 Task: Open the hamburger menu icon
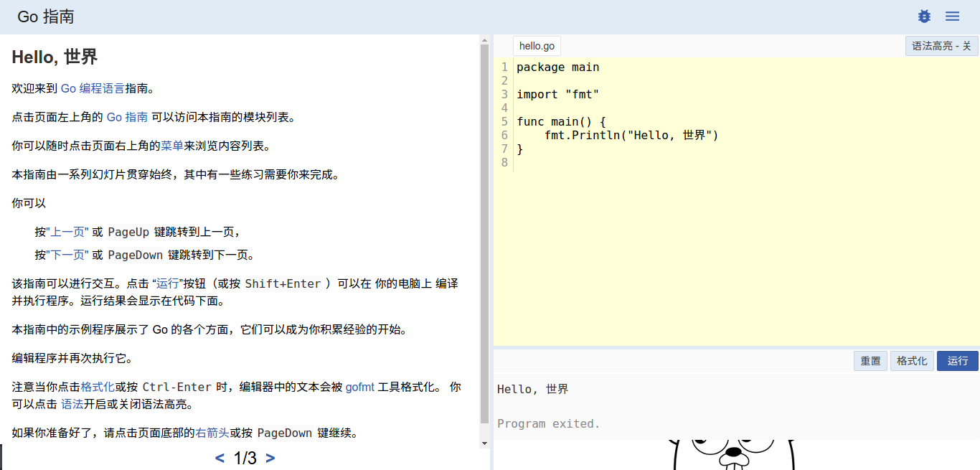(x=952, y=17)
